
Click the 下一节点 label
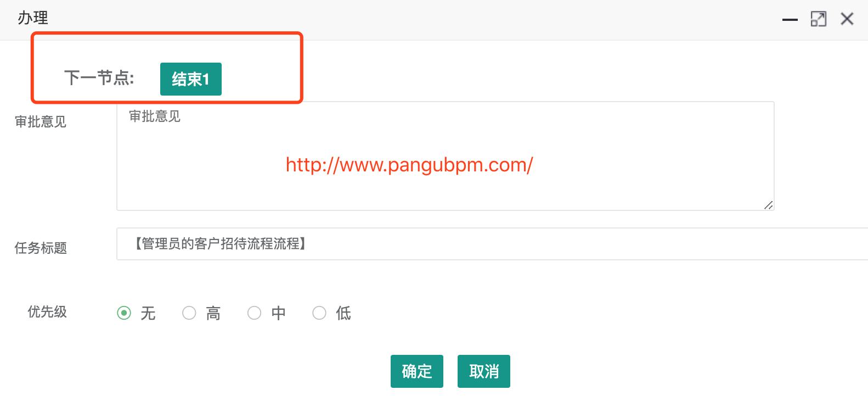coord(99,78)
